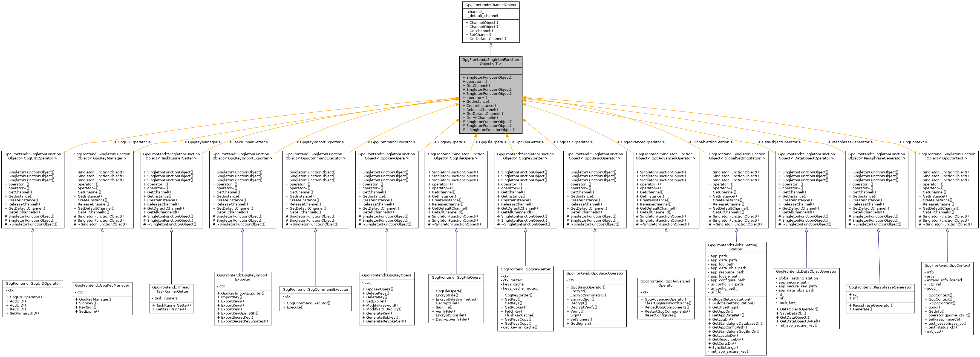Click the '< GpgBasicOperator >' edge label

573,142
